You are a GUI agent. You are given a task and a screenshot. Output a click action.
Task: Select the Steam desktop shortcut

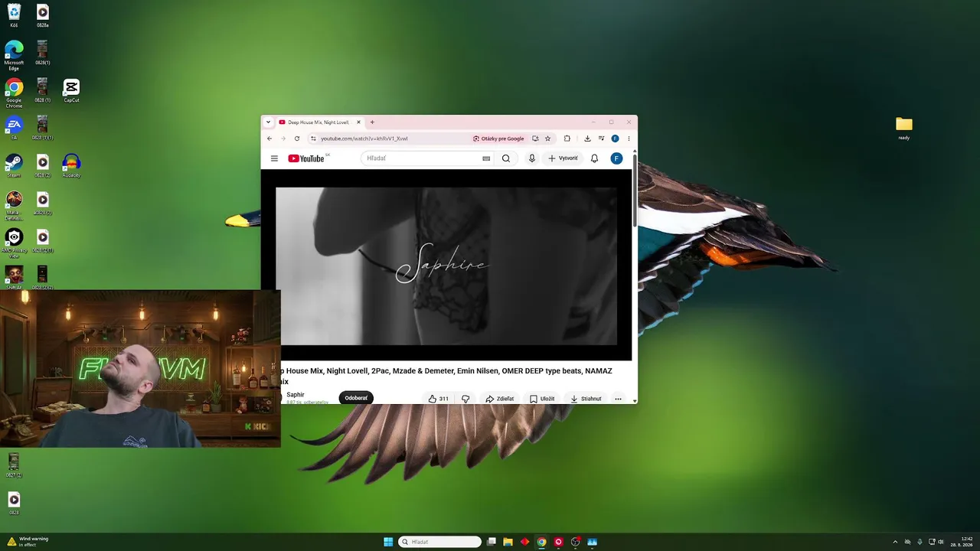[x=14, y=165]
